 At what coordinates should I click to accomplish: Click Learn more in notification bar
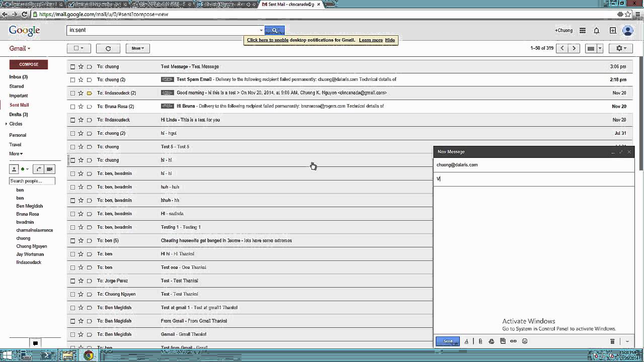point(371,40)
